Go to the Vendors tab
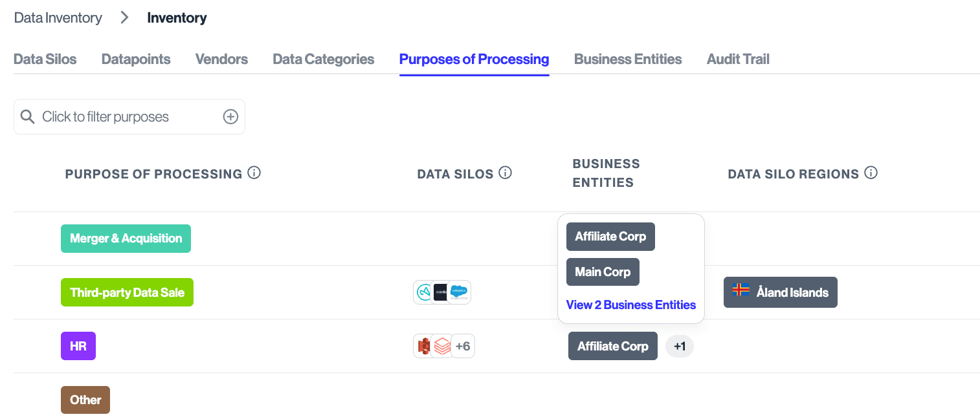 (x=221, y=59)
